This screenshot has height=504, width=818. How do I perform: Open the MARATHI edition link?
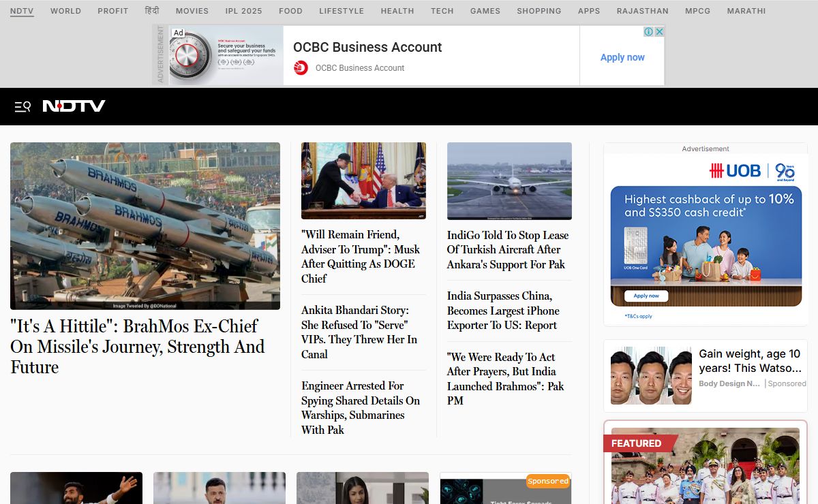746,11
